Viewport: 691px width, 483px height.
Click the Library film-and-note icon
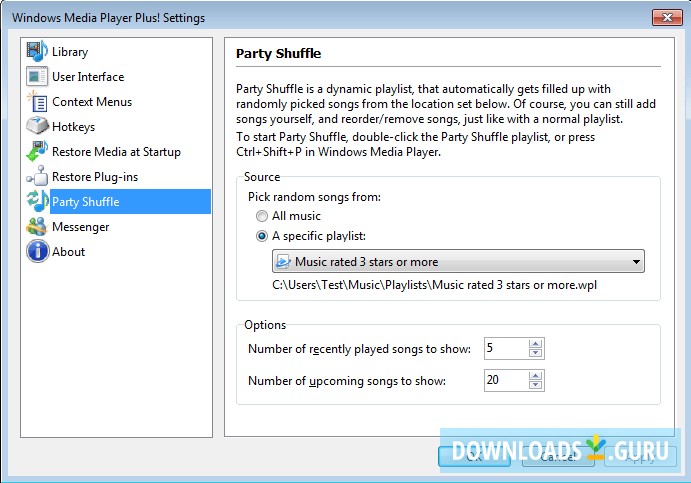click(x=37, y=51)
